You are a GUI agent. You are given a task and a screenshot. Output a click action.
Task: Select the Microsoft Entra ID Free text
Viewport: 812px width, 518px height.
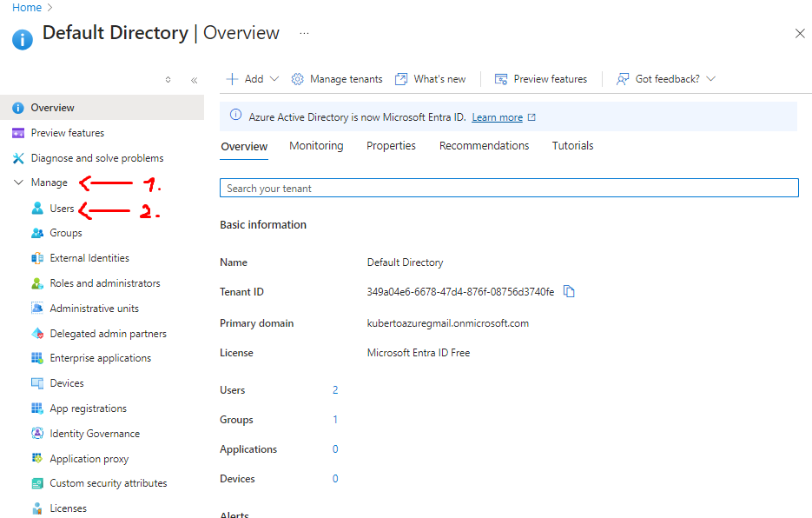(419, 353)
